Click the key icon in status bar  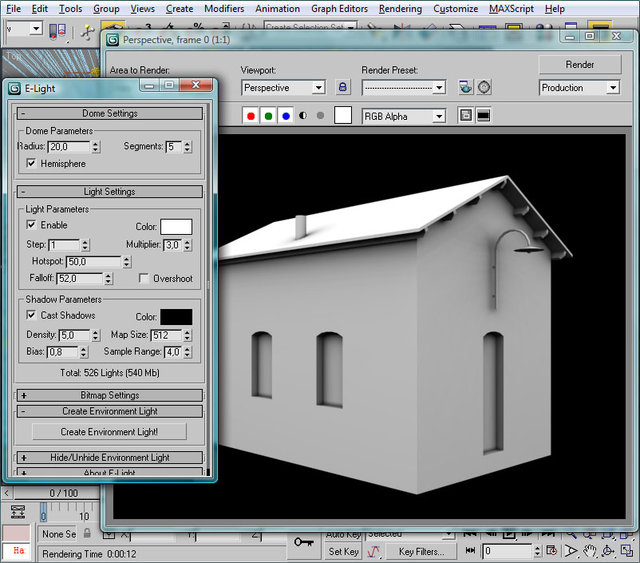click(x=304, y=542)
